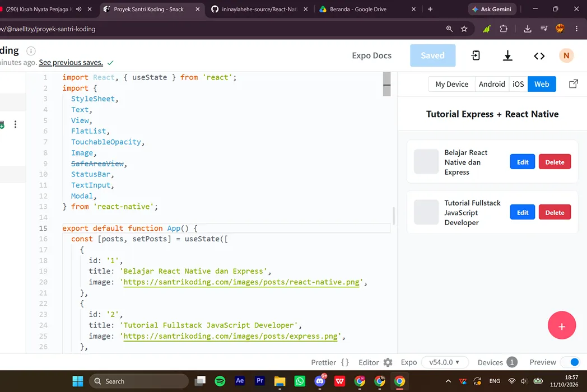Image resolution: width=587 pixels, height=392 pixels.
Task: Toggle the Preview switch
Action: tap(570, 362)
